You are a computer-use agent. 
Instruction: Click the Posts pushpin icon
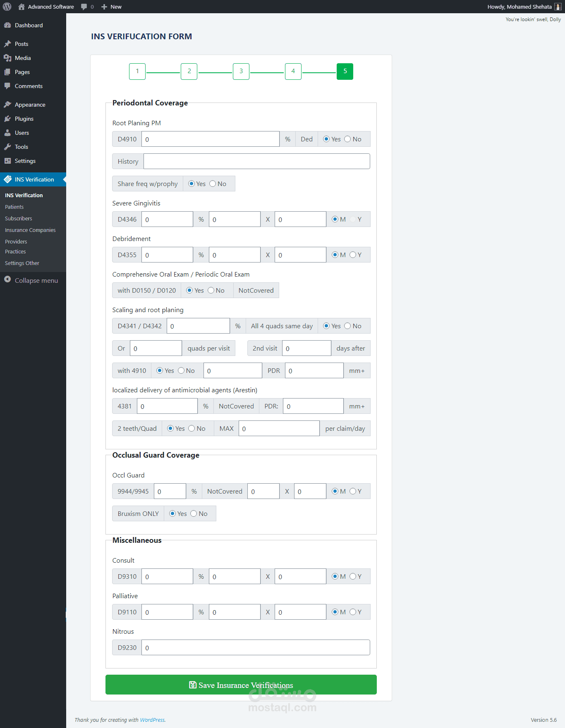coord(7,44)
